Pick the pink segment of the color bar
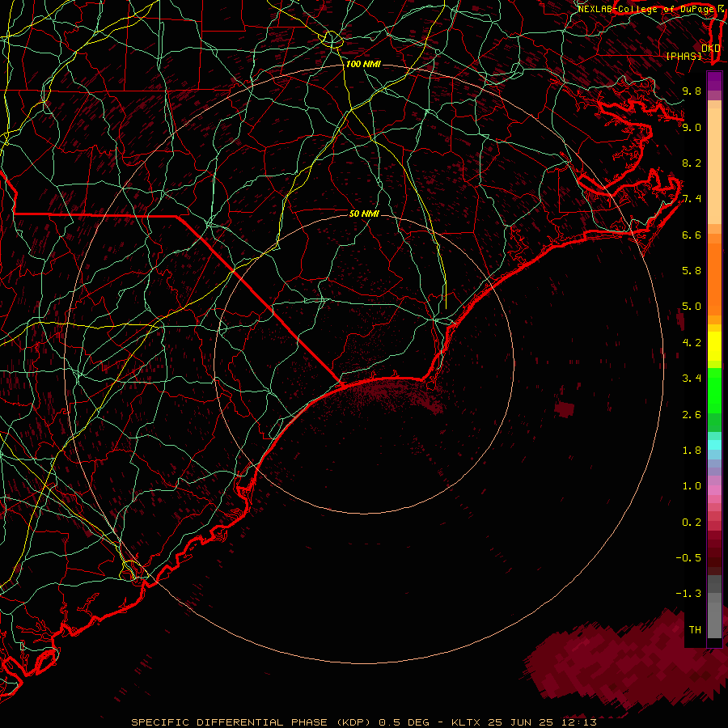Viewport: 728px width, 728px height. [714, 490]
